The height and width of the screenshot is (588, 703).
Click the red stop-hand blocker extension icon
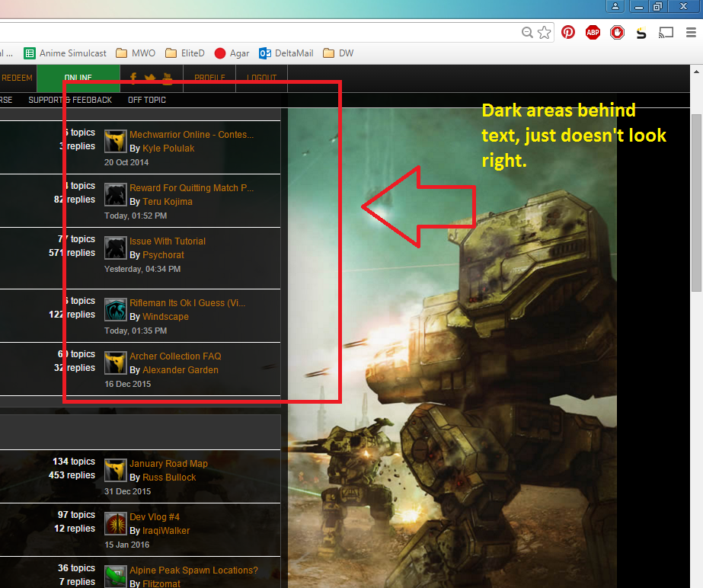pos(618,32)
